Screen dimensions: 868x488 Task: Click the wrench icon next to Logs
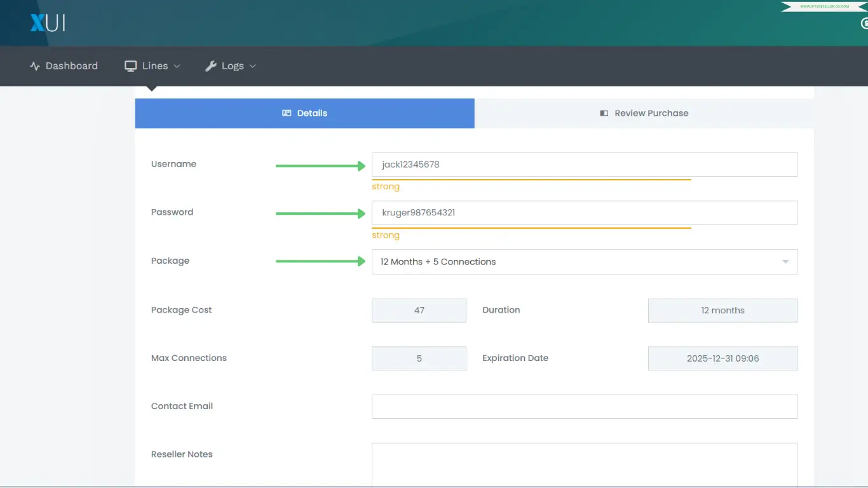click(x=211, y=65)
